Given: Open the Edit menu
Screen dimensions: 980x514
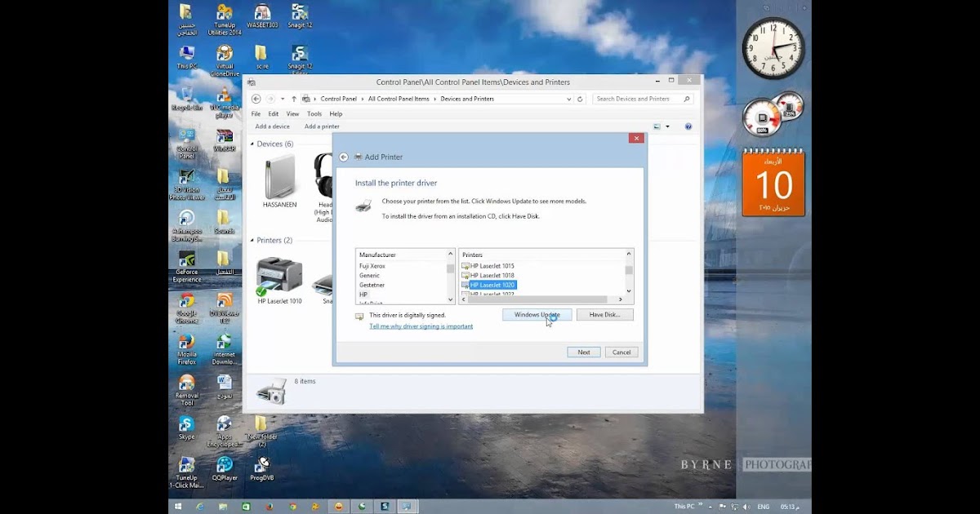Looking at the screenshot, I should 274,114.
